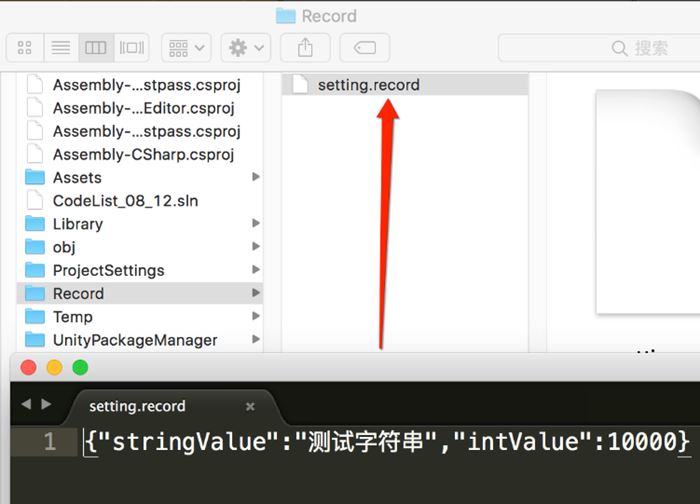Screen dimensions: 700x504
Task: Click the Finder search field
Action: click(x=598, y=47)
